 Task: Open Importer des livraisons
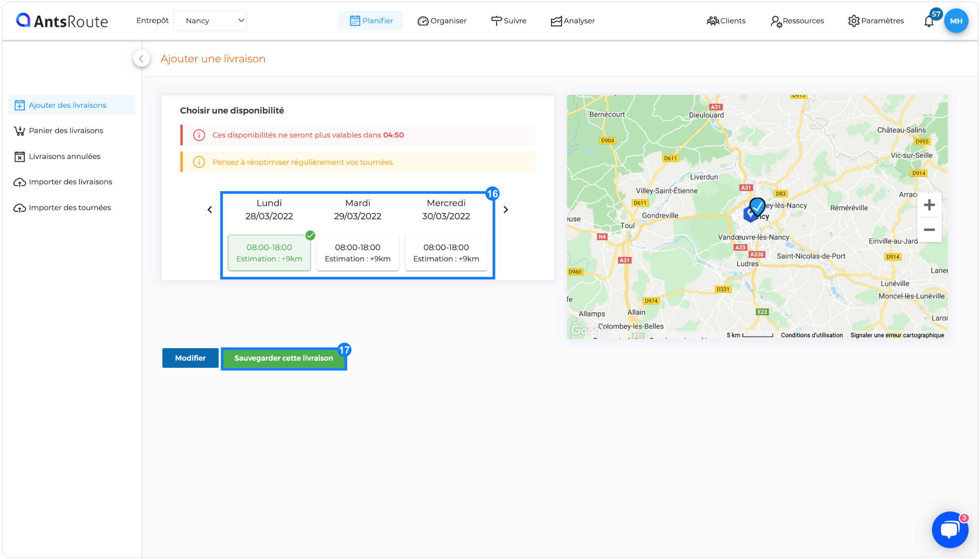63,182
